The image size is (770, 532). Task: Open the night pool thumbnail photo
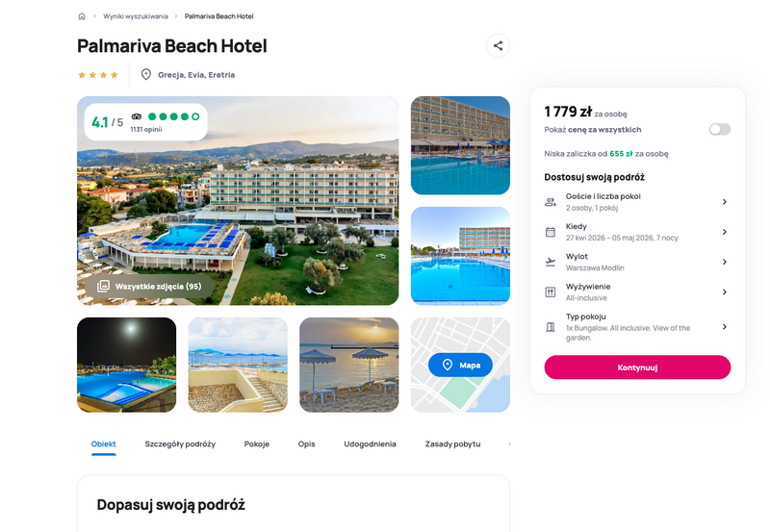127,365
